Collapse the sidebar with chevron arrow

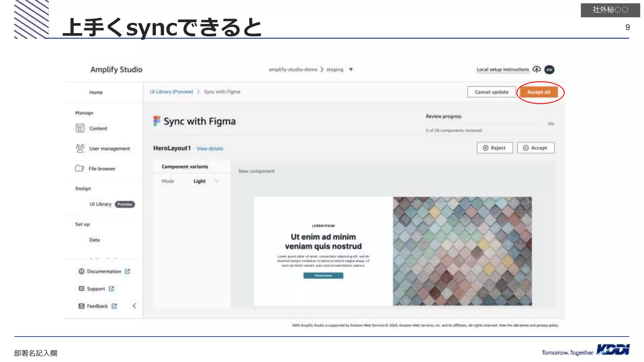click(134, 306)
